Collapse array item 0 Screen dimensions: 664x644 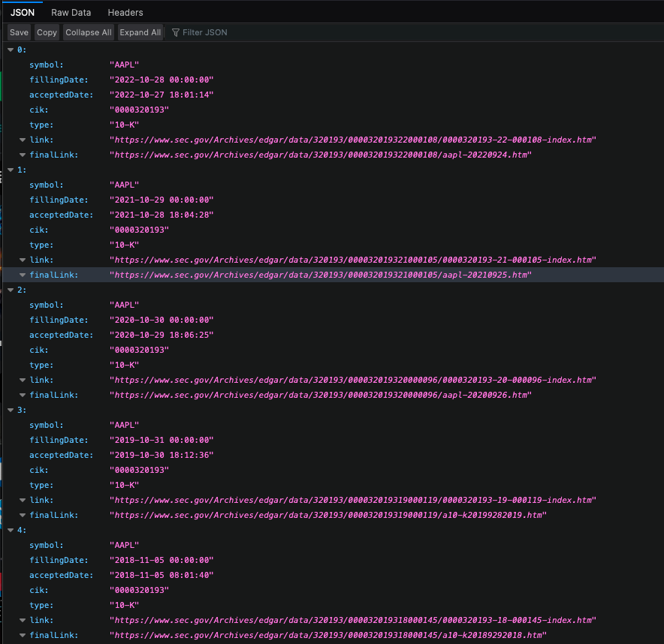(11, 50)
